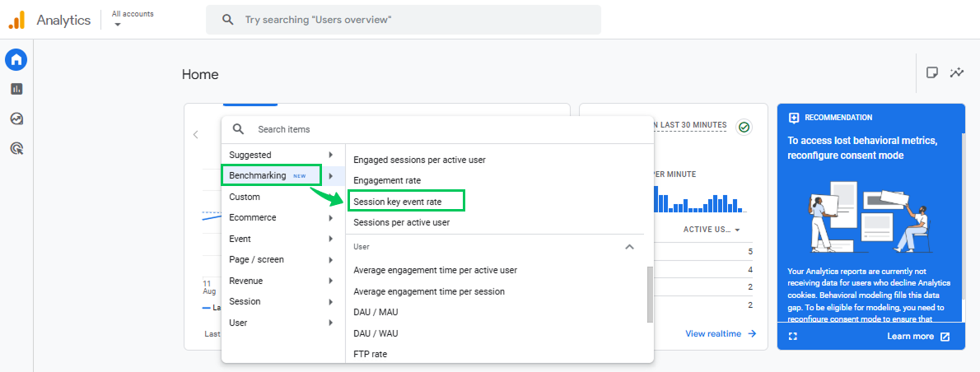This screenshot has height=372, width=980.
Task: Click the Home page heading
Action: 200,75
